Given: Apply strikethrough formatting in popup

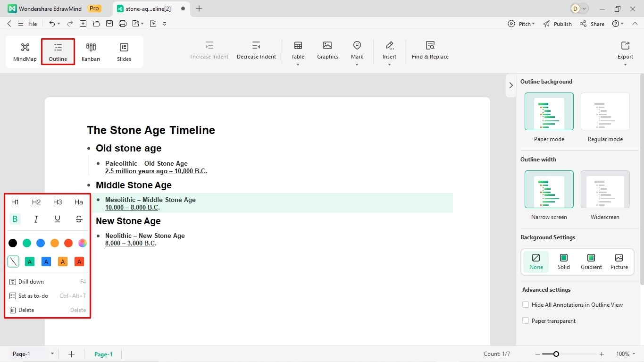Looking at the screenshot, I should click(79, 219).
